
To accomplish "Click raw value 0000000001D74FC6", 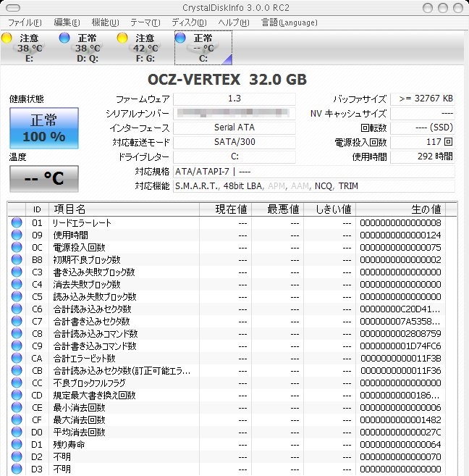I will 400,346.
